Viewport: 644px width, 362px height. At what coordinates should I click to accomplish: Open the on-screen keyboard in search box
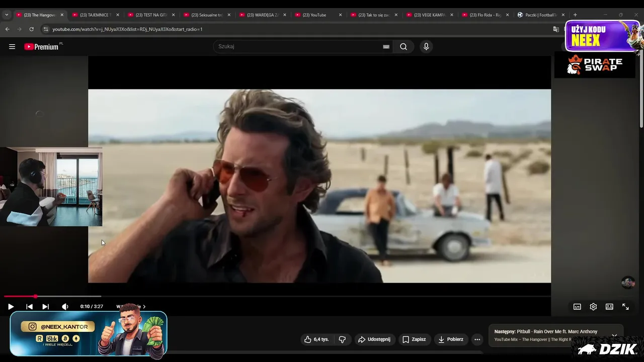click(x=386, y=47)
